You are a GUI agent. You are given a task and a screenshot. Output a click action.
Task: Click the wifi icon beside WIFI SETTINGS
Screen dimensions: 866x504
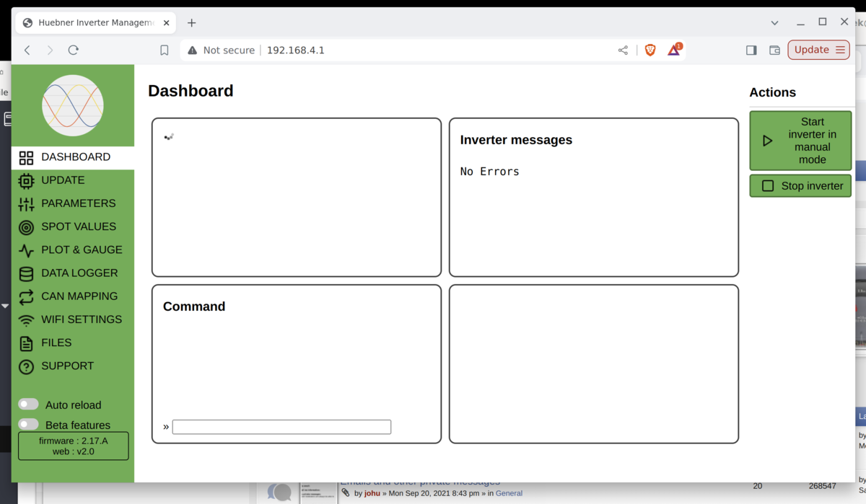(26, 320)
